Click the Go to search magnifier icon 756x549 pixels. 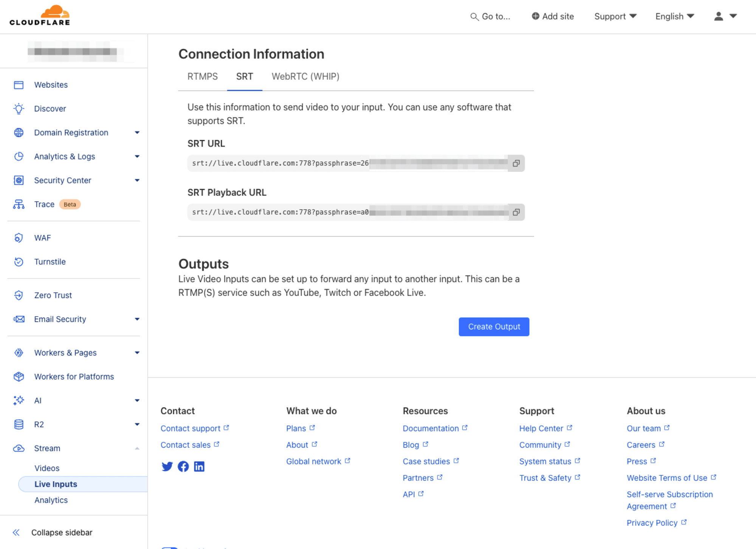click(x=474, y=17)
